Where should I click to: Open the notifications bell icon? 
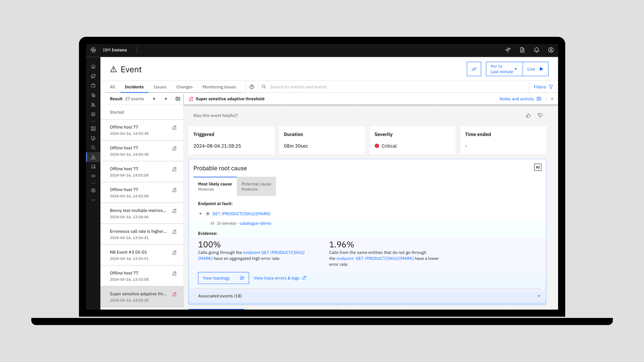point(536,50)
